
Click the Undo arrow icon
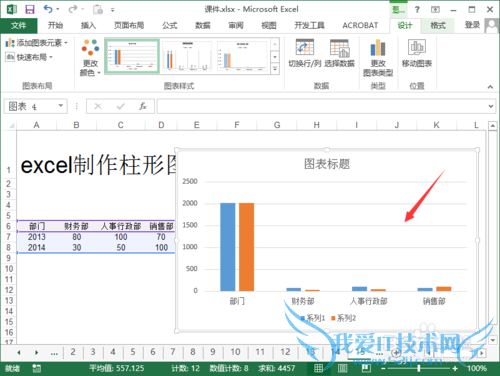[48, 9]
